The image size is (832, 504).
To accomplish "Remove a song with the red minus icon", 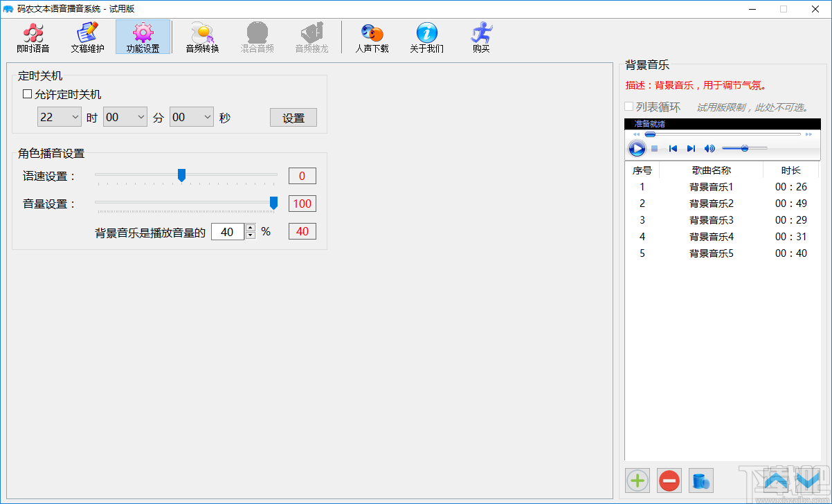I will 669,480.
